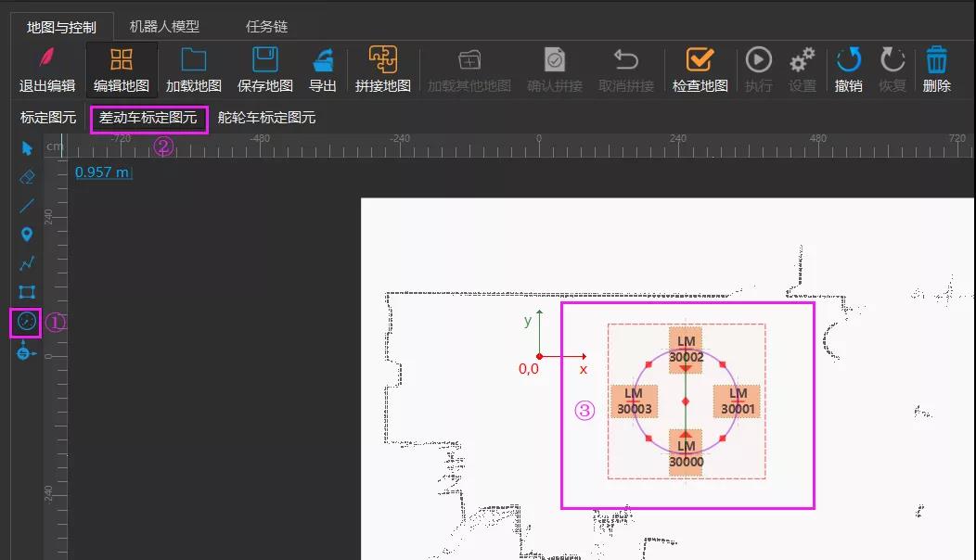Image resolution: width=976 pixels, height=560 pixels.
Task: Activate the rectangle area tool
Action: pyautogui.click(x=26, y=292)
